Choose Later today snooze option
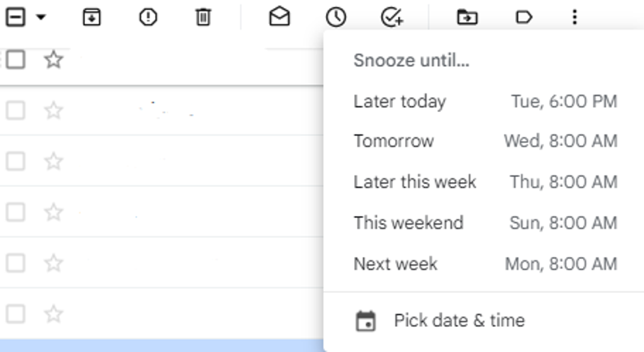 pos(484,101)
